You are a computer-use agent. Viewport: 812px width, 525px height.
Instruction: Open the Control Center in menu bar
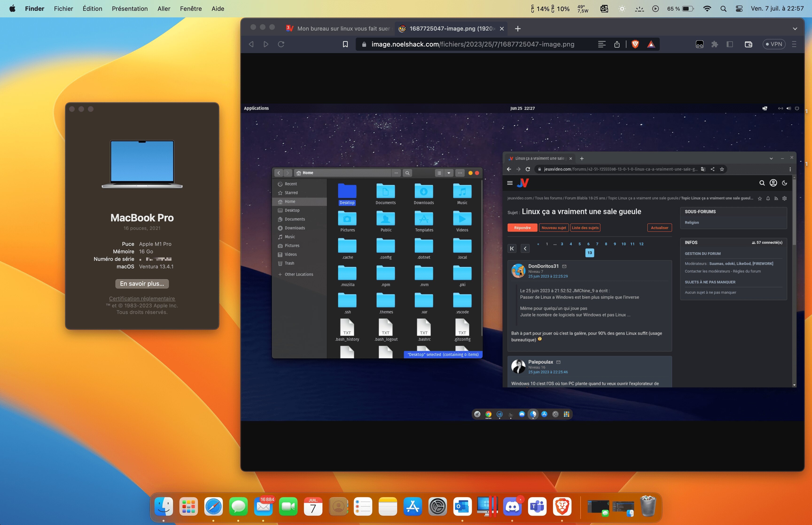click(x=739, y=9)
